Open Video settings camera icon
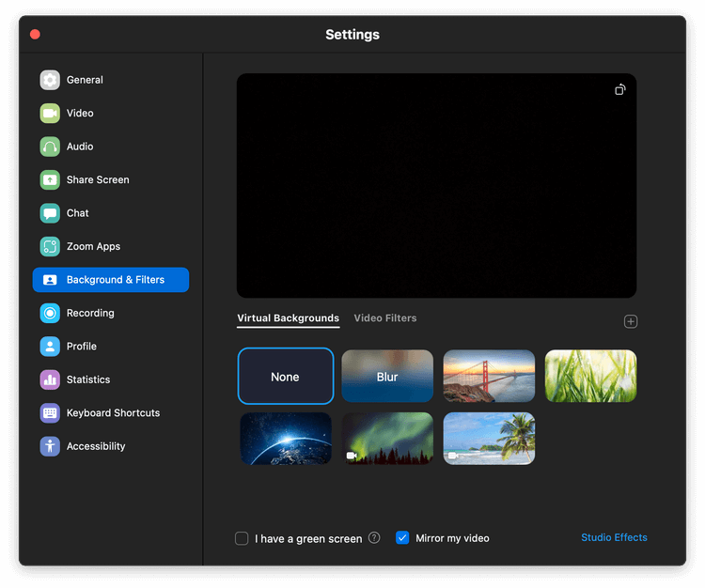This screenshot has width=705, height=588. 50,114
